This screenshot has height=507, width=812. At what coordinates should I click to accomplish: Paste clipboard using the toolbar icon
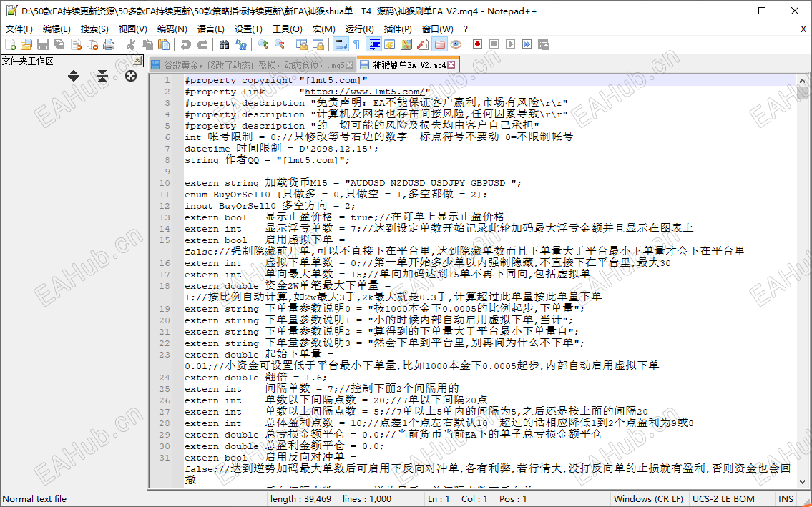[164, 44]
